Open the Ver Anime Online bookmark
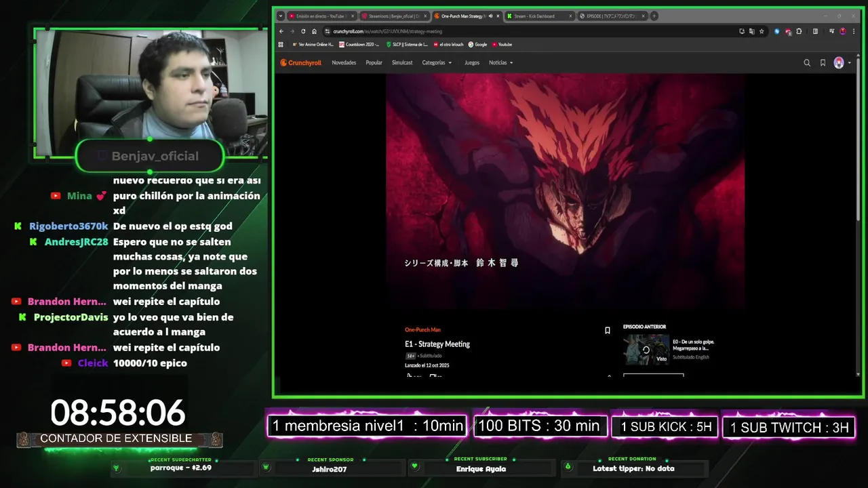868x488 pixels. [x=313, y=45]
